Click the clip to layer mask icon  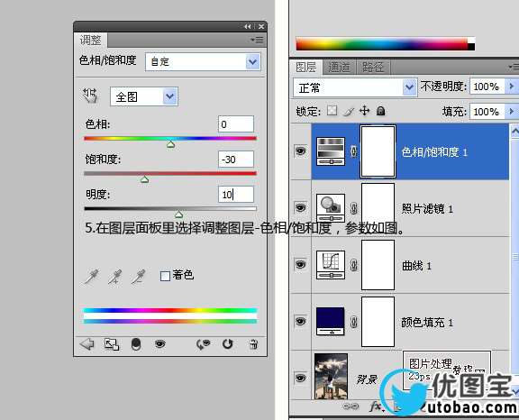coord(136,344)
